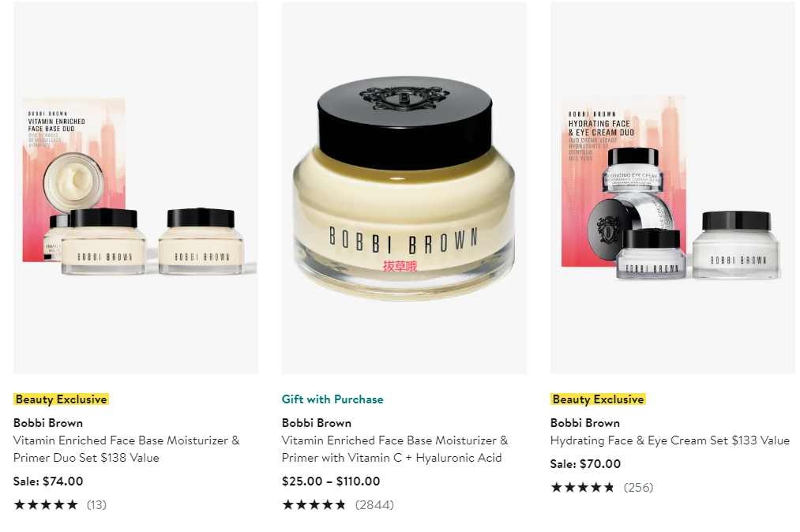This screenshot has height=532, width=800.
Task: Click the Beauty Exclusive badge above Hydrating set
Action: tap(598, 399)
